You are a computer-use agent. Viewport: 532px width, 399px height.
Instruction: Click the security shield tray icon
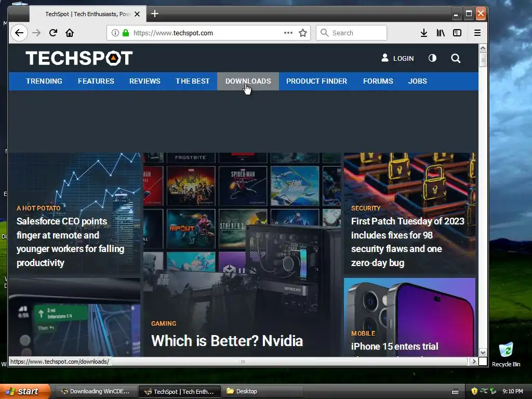point(474,391)
